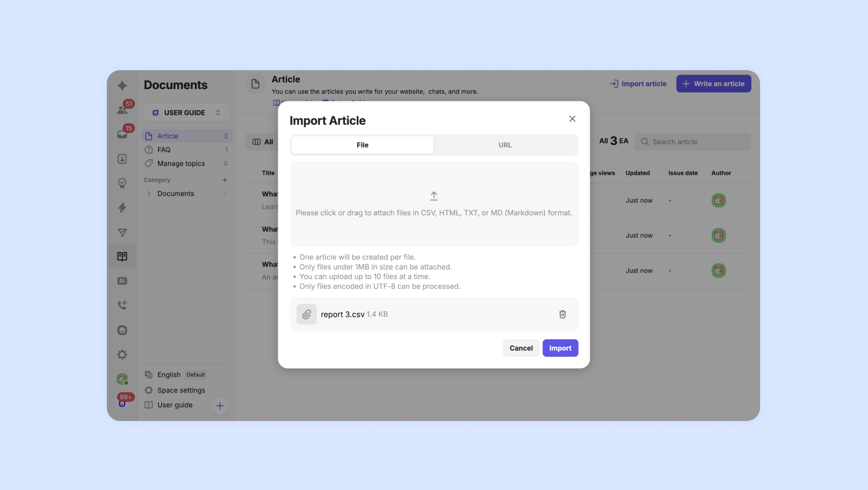This screenshot has height=490, width=868.
Task: Add a new category with plus
Action: tap(225, 180)
